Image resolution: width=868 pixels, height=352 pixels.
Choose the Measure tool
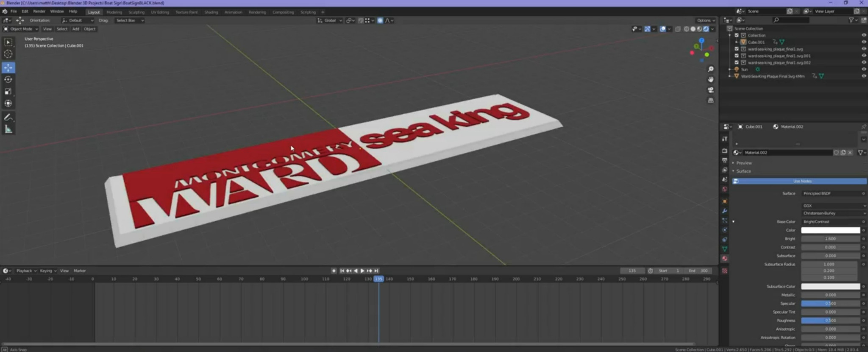tap(8, 129)
